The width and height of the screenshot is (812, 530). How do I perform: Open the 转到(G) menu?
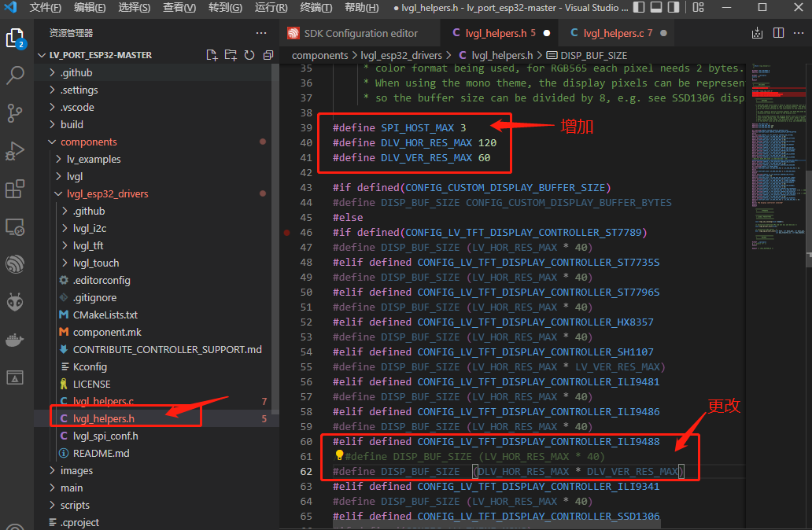pos(225,8)
